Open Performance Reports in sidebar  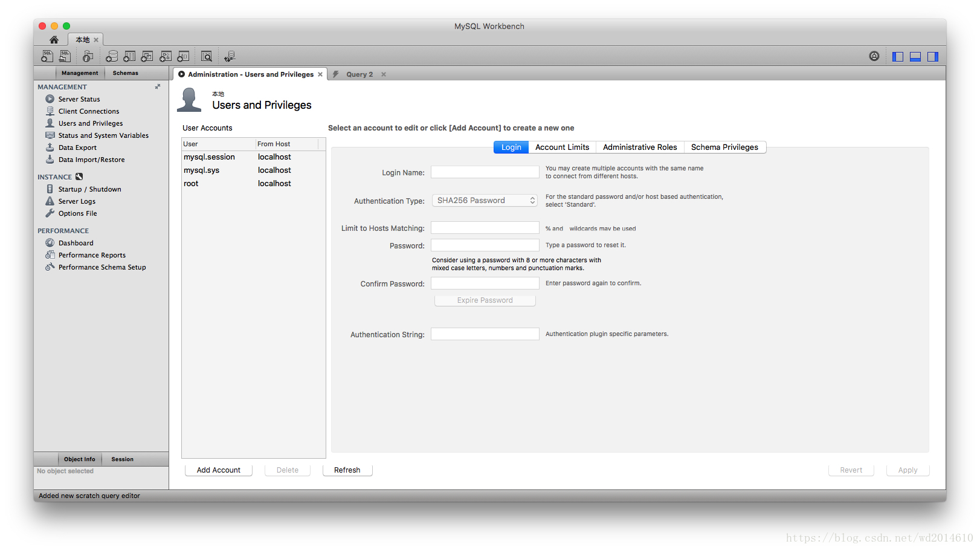point(92,255)
